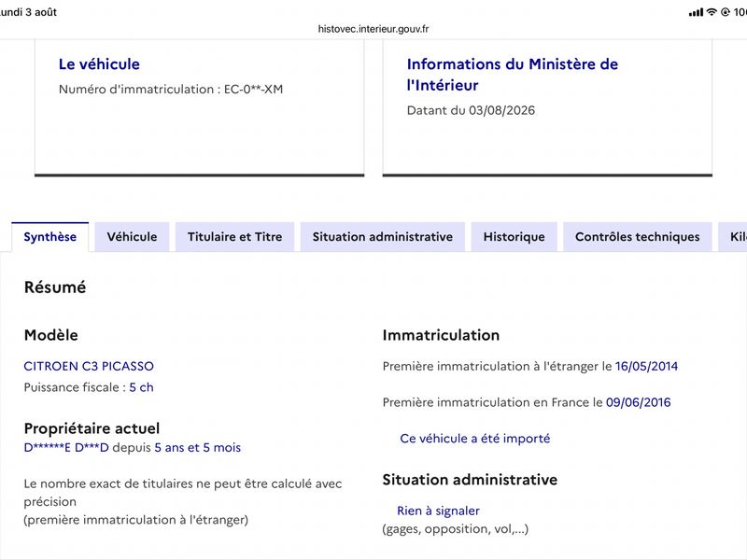Show the Historique tab

click(514, 237)
